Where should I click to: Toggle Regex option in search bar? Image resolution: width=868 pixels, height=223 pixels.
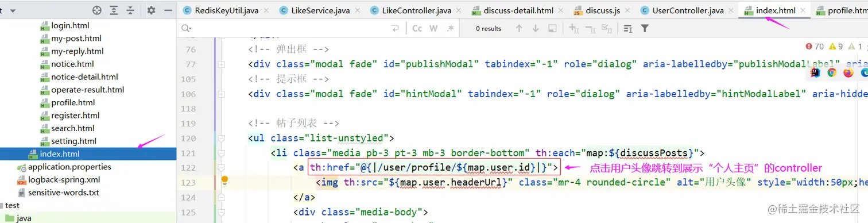(x=450, y=28)
